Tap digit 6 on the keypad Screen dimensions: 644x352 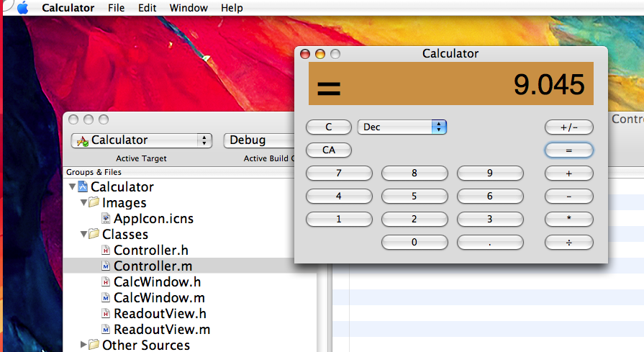click(490, 197)
